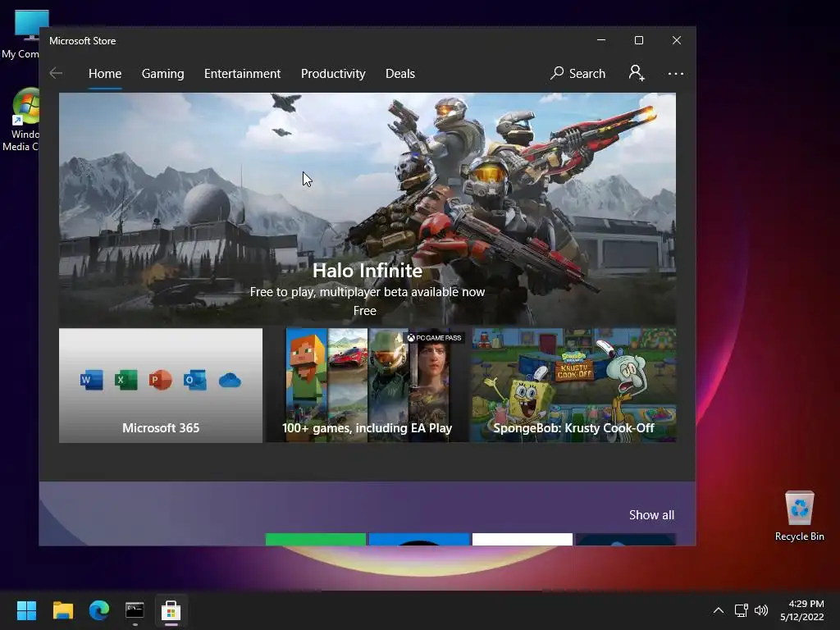840x630 pixels.
Task: Select the Recycle Bin desktop icon
Action: click(x=799, y=515)
